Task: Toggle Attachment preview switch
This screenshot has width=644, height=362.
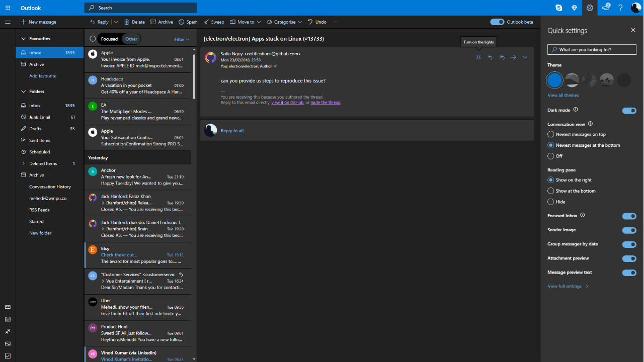Action: pos(629,258)
